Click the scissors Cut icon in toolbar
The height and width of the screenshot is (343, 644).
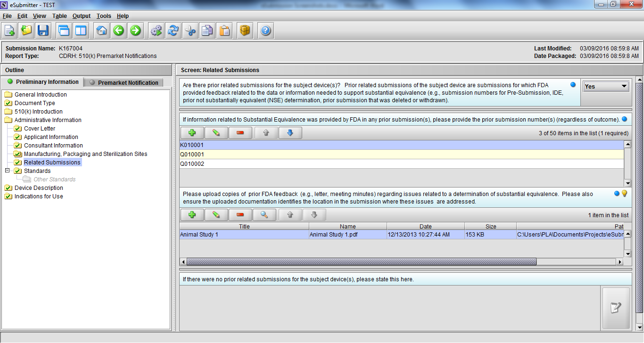pyautogui.click(x=190, y=31)
